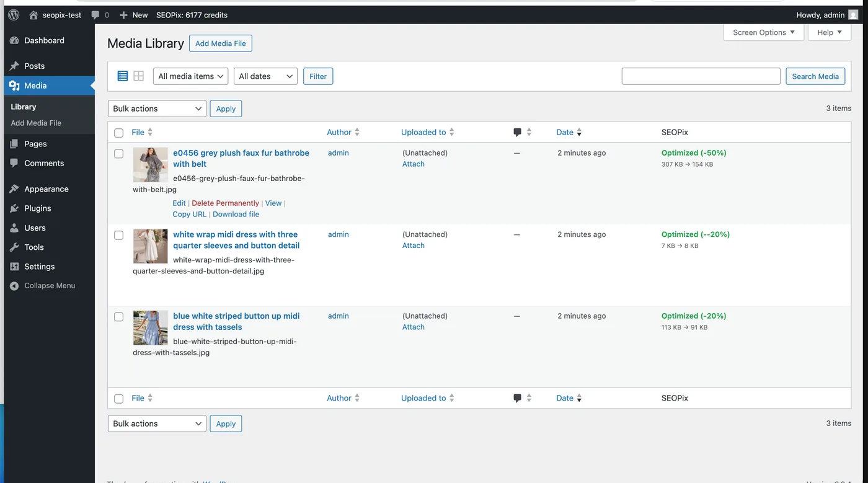The image size is (868, 483).
Task: Click the Tools sidebar icon
Action: [x=15, y=247]
